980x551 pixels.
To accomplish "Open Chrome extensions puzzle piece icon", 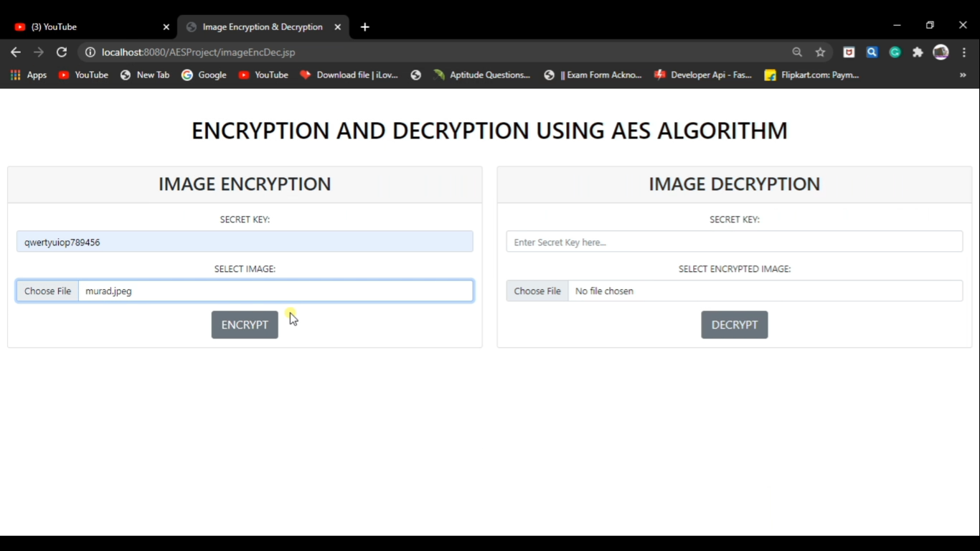I will [918, 52].
